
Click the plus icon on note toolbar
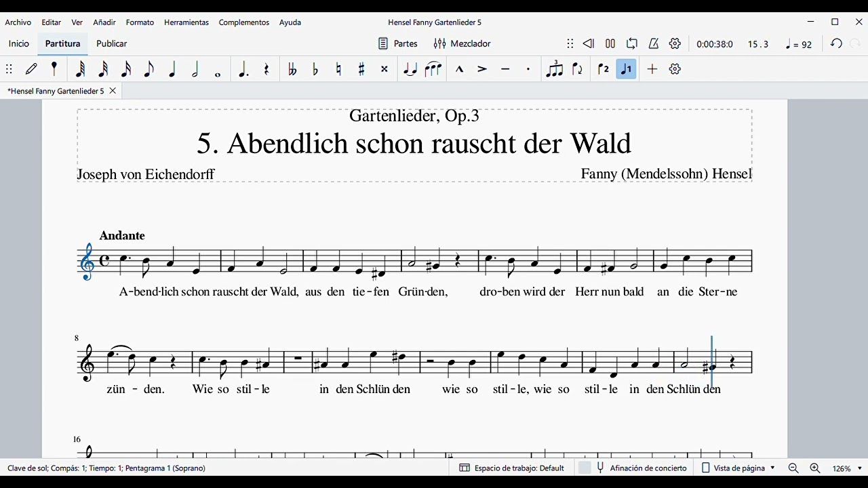pos(652,69)
